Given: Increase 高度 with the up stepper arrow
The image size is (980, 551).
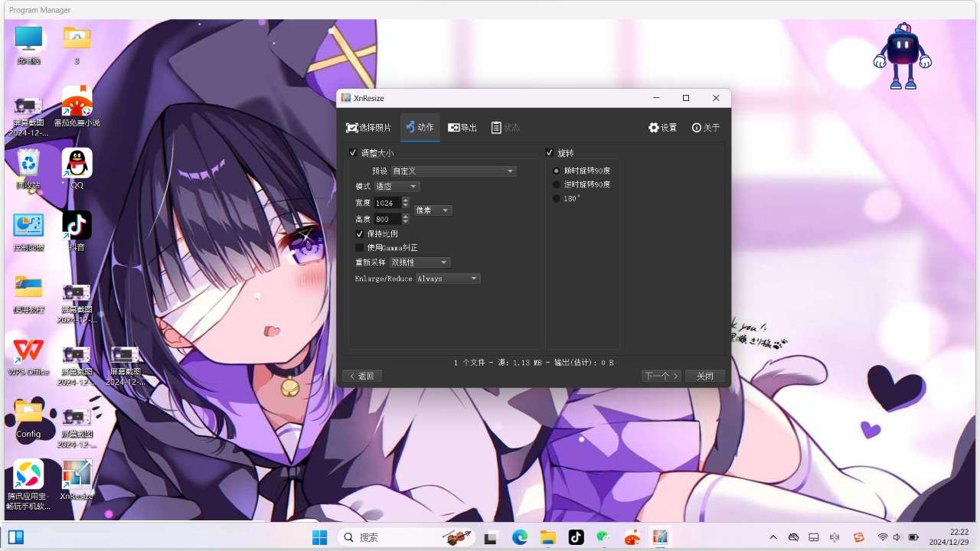Looking at the screenshot, I should (406, 217).
